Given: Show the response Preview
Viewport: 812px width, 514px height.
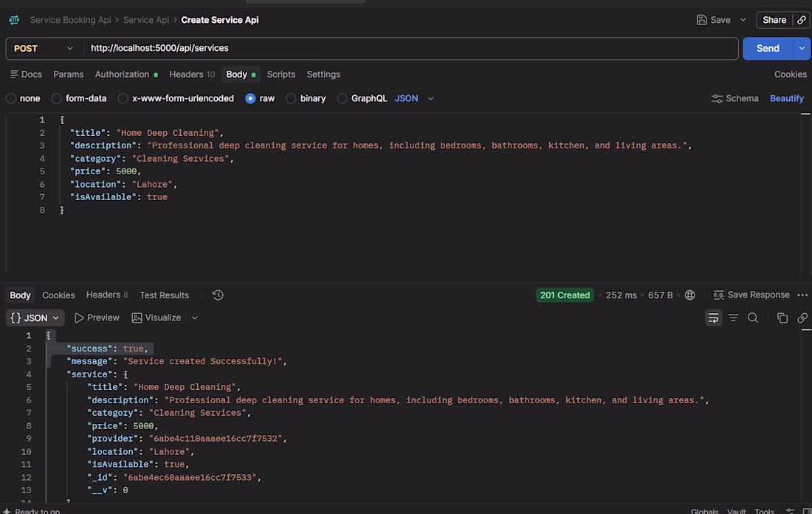Looking at the screenshot, I should point(97,318).
